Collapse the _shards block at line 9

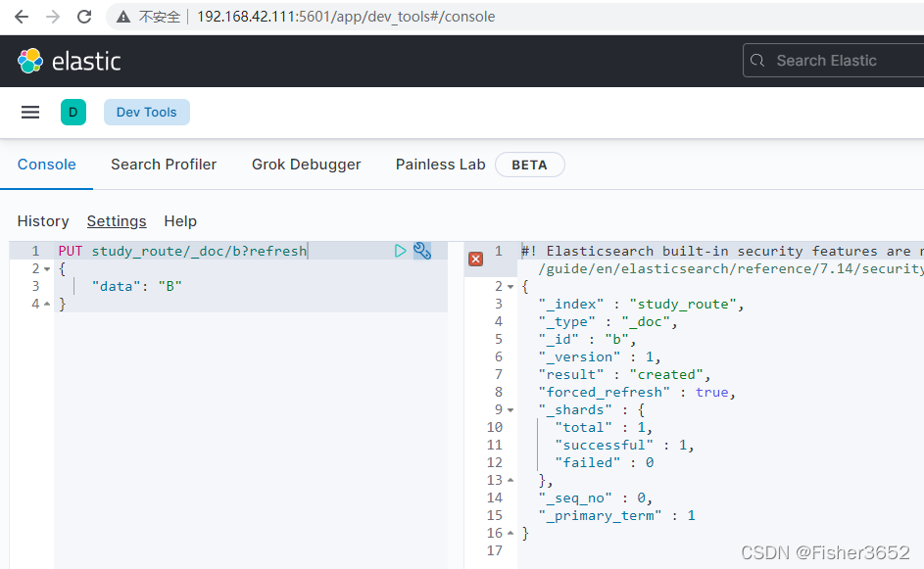coord(511,410)
